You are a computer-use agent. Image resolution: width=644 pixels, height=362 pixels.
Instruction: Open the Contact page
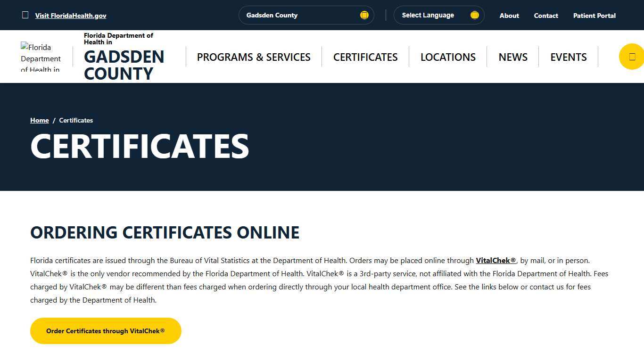pyautogui.click(x=546, y=16)
